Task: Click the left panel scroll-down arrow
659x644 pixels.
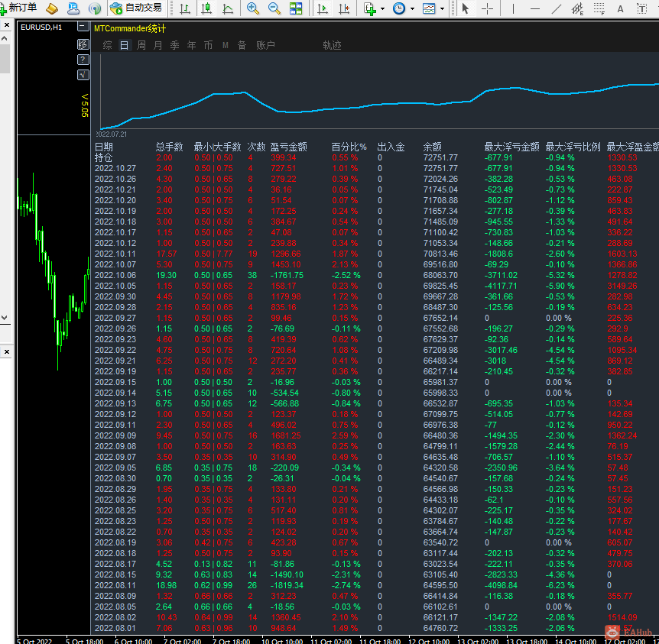Action: 4,318
